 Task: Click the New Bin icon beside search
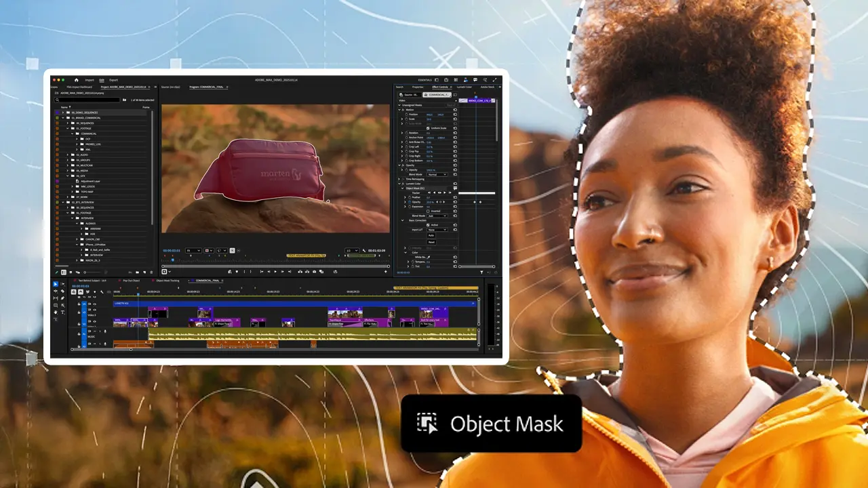point(125,100)
